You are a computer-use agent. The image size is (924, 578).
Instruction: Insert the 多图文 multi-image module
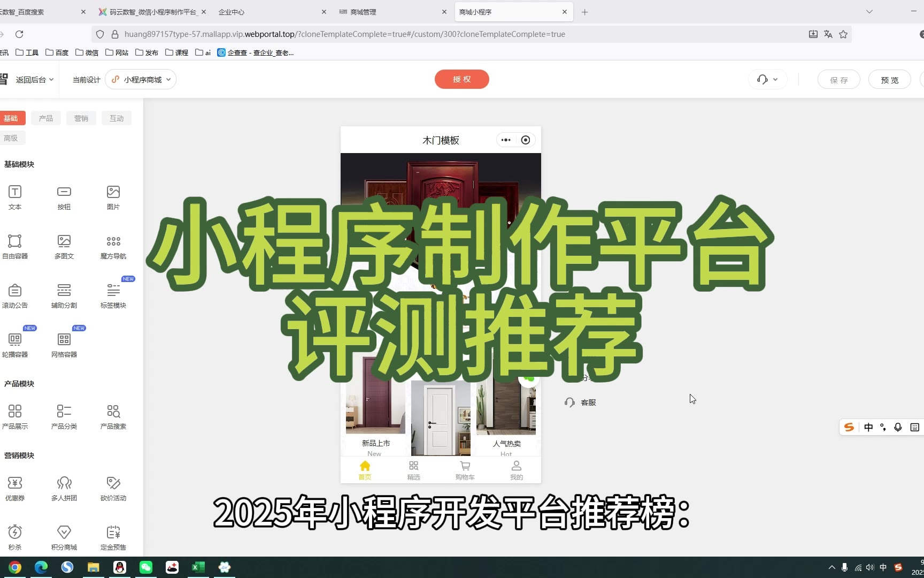pos(64,246)
